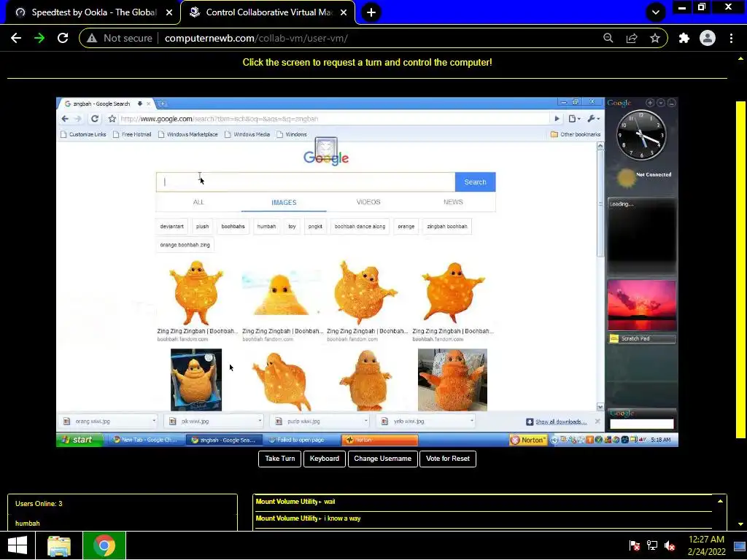Screen dimensions: 747x560
Task: Filter by the deviantart chip
Action: click(x=171, y=226)
